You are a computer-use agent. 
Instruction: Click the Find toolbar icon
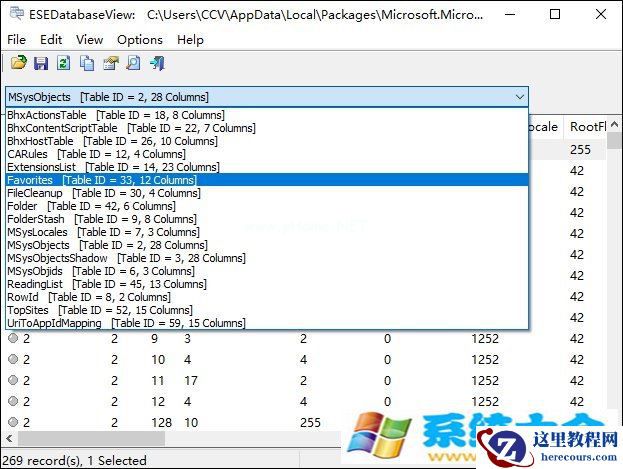click(x=134, y=63)
